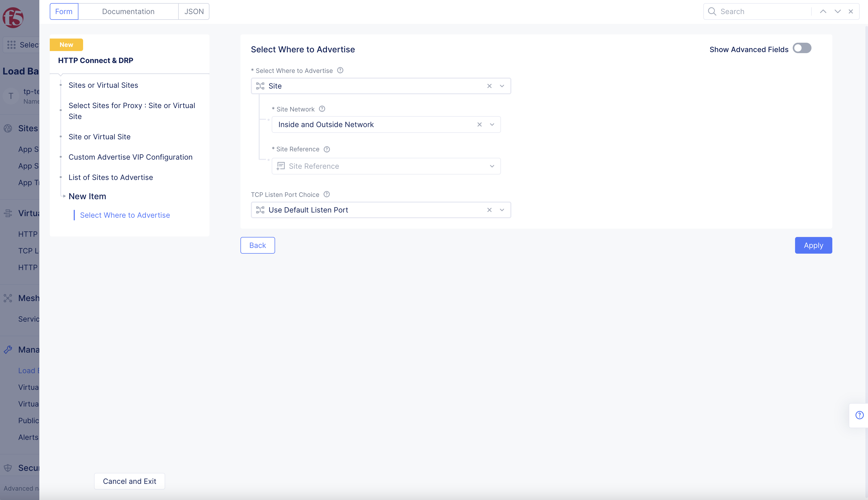This screenshot has width=868, height=500.
Task: Click the Manage wrench icon in sidebar
Action: point(8,349)
